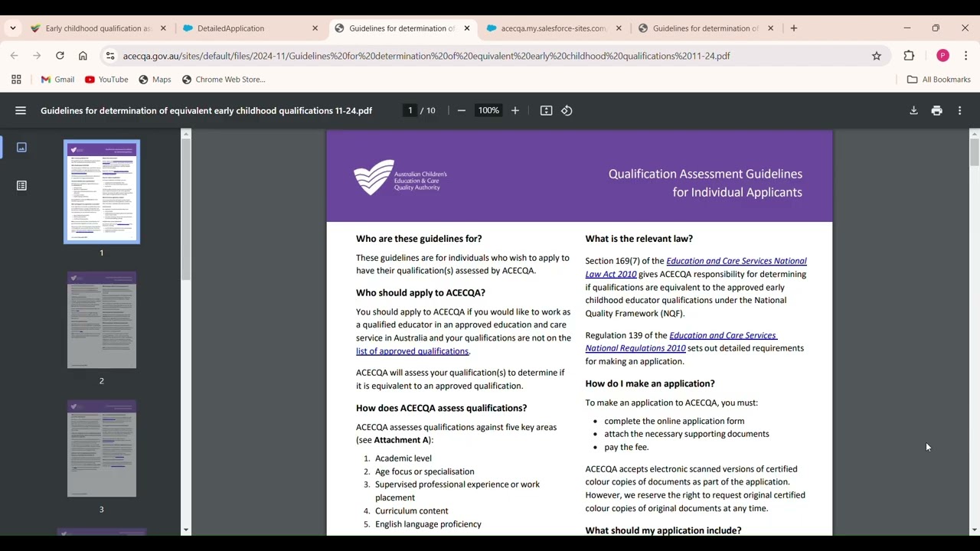Image resolution: width=980 pixels, height=551 pixels.
Task: Open a new browser tab
Action: pos(794,28)
